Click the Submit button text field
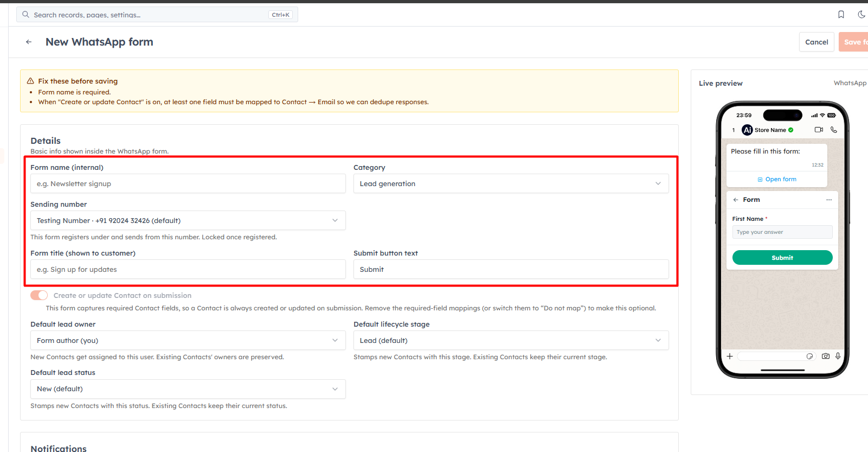The image size is (868, 452). [x=511, y=269]
